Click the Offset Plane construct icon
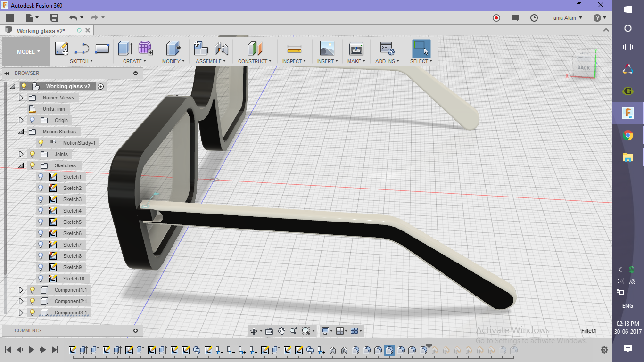 pyautogui.click(x=255, y=48)
